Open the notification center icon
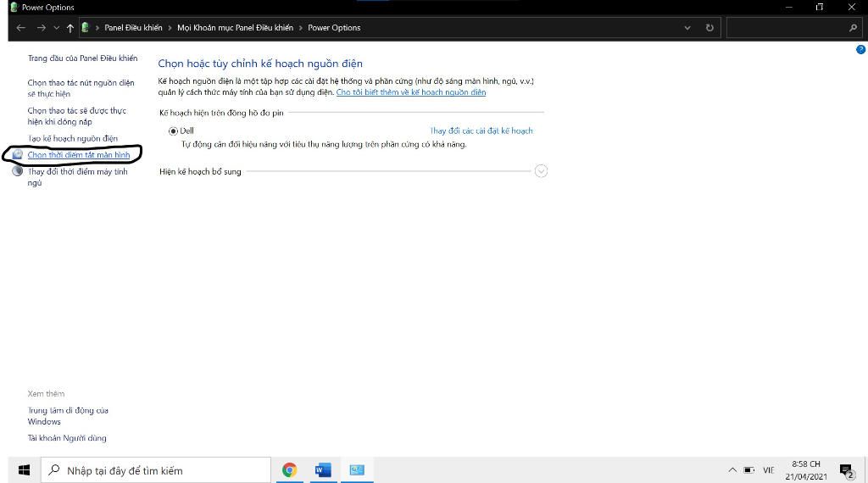Image resolution: width=868 pixels, height=483 pixels. pos(847,471)
